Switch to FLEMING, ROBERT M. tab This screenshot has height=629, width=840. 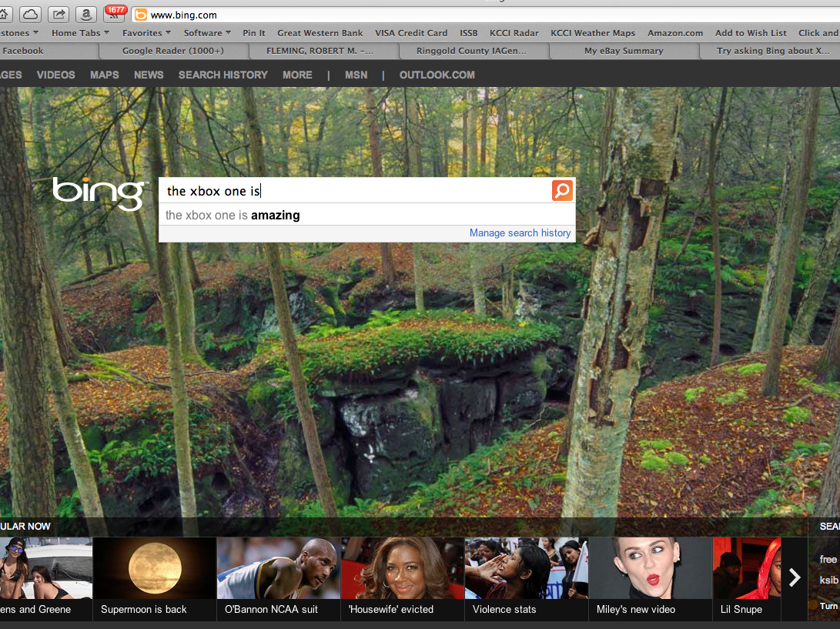click(x=323, y=51)
